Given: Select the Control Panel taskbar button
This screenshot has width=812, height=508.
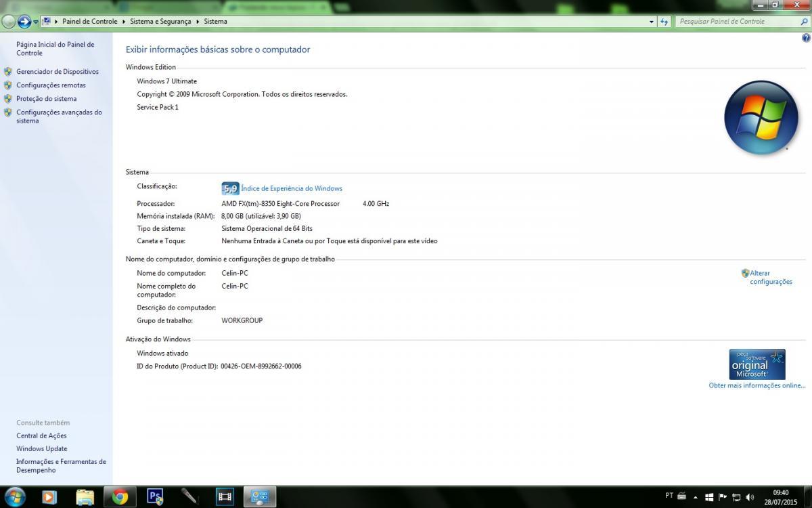Looking at the screenshot, I should pyautogui.click(x=261, y=497).
